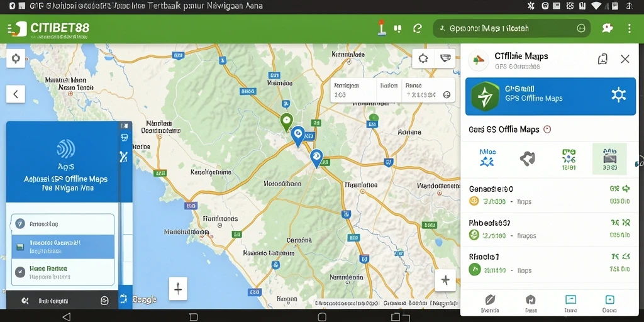Screen dimensions: 644x322
Task: Click green circle icon in second list row
Action: tap(474, 235)
